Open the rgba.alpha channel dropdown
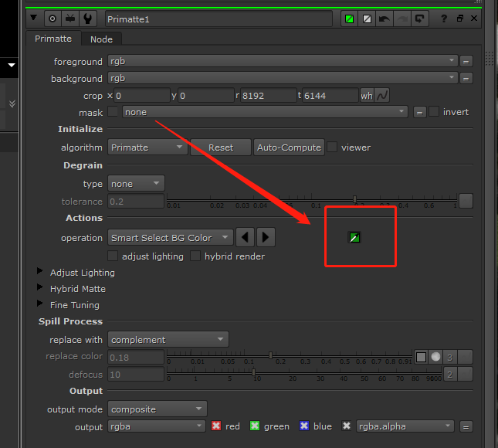Image resolution: width=498 pixels, height=448 pixels. pyautogui.click(x=405, y=426)
